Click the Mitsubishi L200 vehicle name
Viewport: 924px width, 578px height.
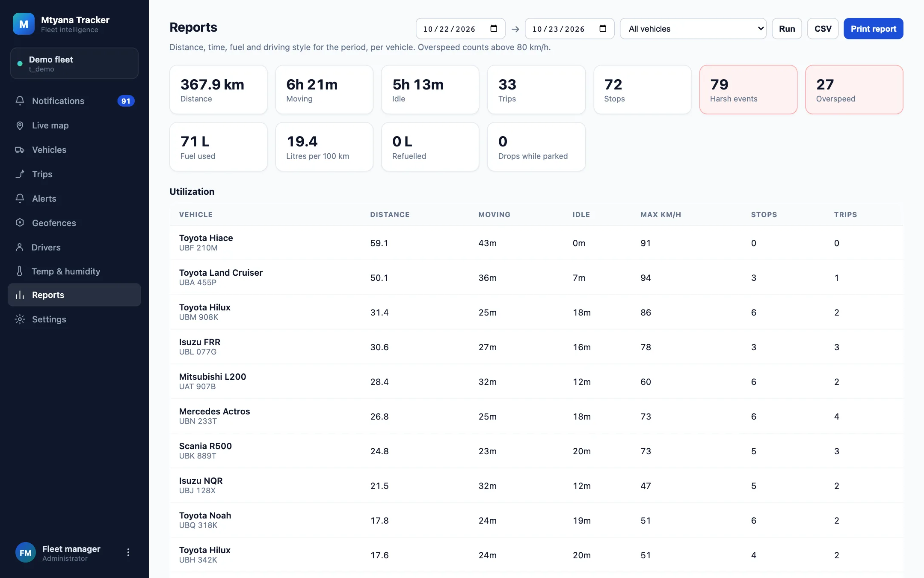click(x=212, y=376)
